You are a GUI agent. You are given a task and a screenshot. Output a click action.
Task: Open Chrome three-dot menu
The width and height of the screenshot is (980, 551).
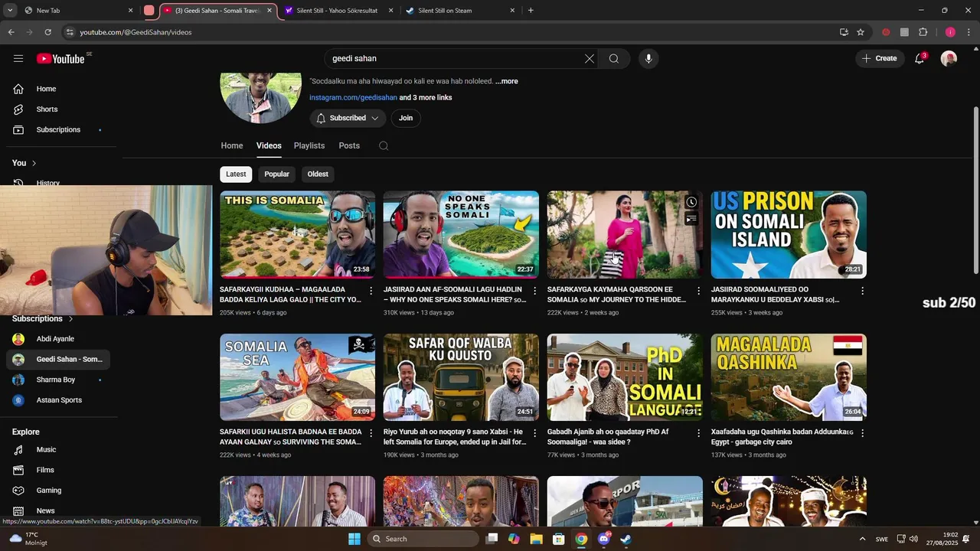(969, 32)
